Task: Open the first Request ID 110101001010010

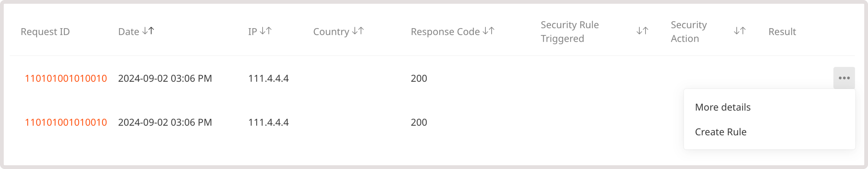Action: point(66,78)
